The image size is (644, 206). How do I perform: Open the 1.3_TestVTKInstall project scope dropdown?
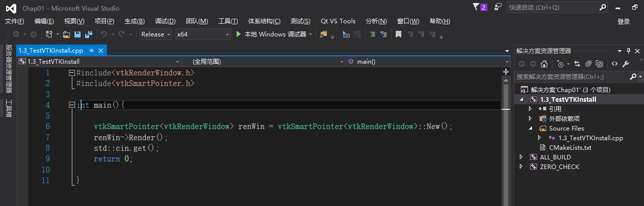pyautogui.click(x=178, y=62)
